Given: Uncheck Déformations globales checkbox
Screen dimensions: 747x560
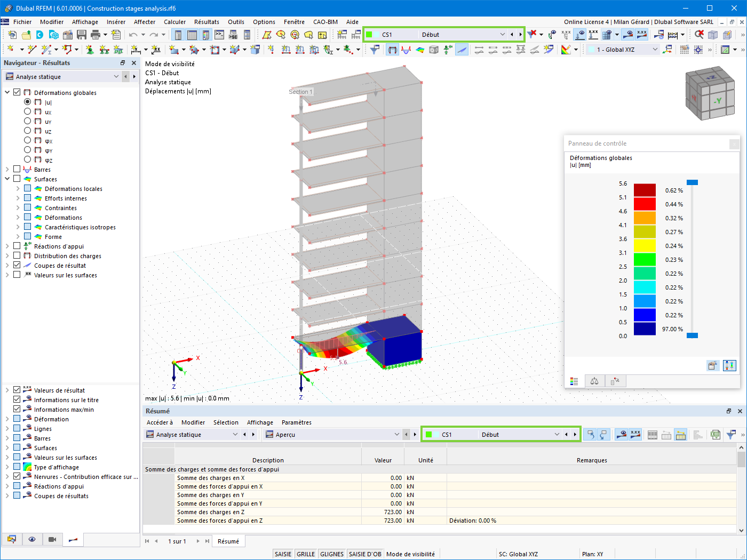Looking at the screenshot, I should pyautogui.click(x=17, y=92).
